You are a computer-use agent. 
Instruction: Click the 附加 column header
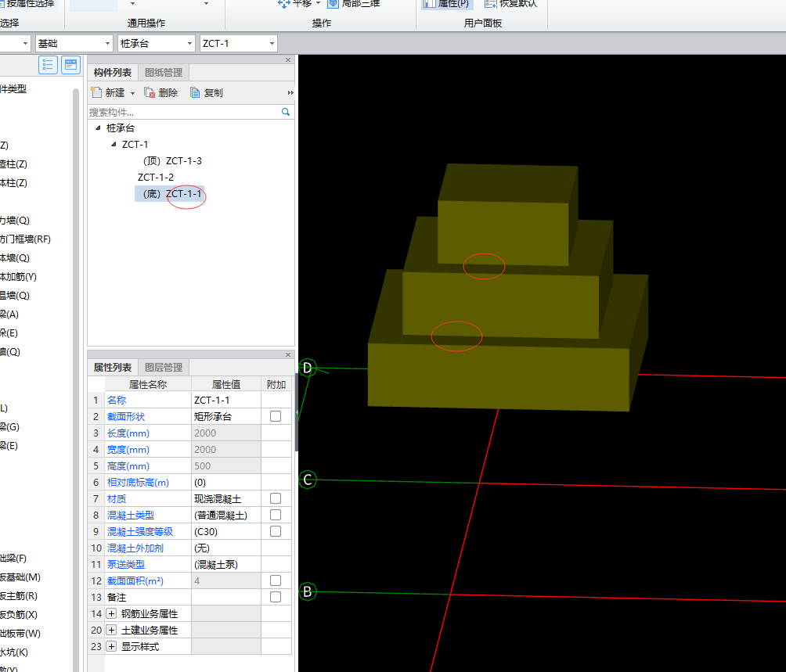(x=276, y=384)
